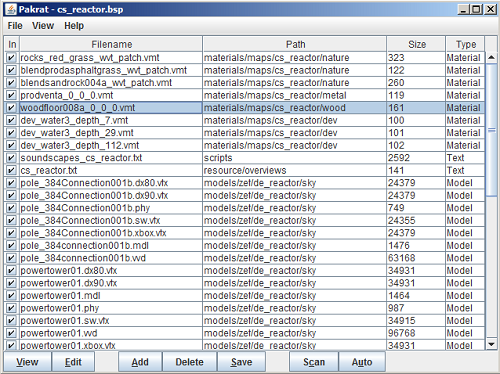
Task: Open the Help menu
Action: 74,26
